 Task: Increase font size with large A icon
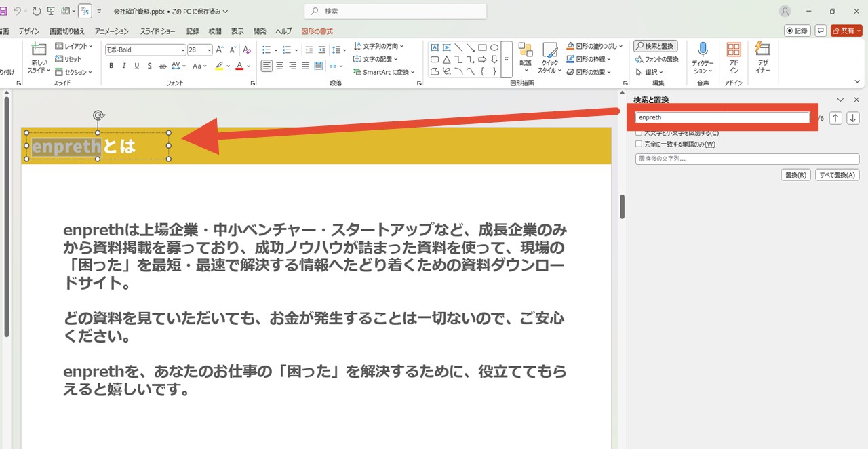tap(220, 50)
